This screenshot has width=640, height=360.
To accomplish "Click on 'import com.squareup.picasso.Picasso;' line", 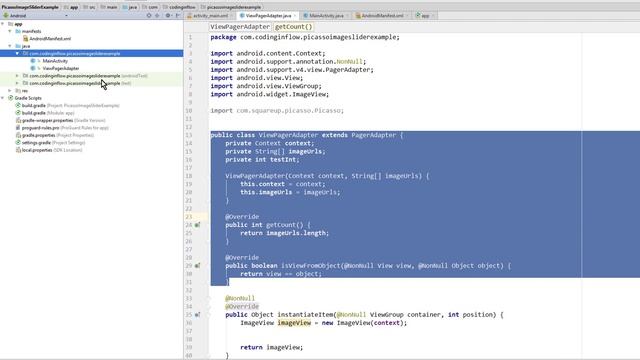I will (x=277, y=111).
